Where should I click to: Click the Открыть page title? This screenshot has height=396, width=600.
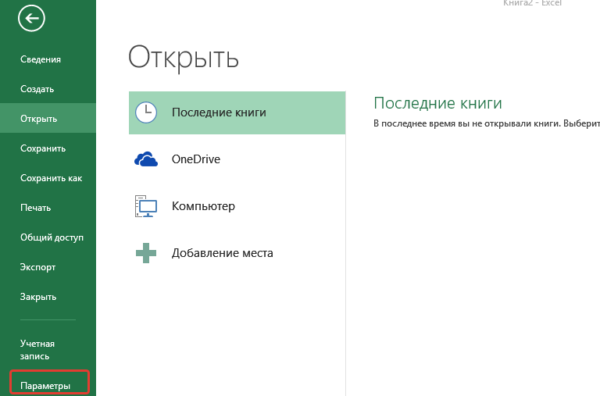tap(183, 57)
